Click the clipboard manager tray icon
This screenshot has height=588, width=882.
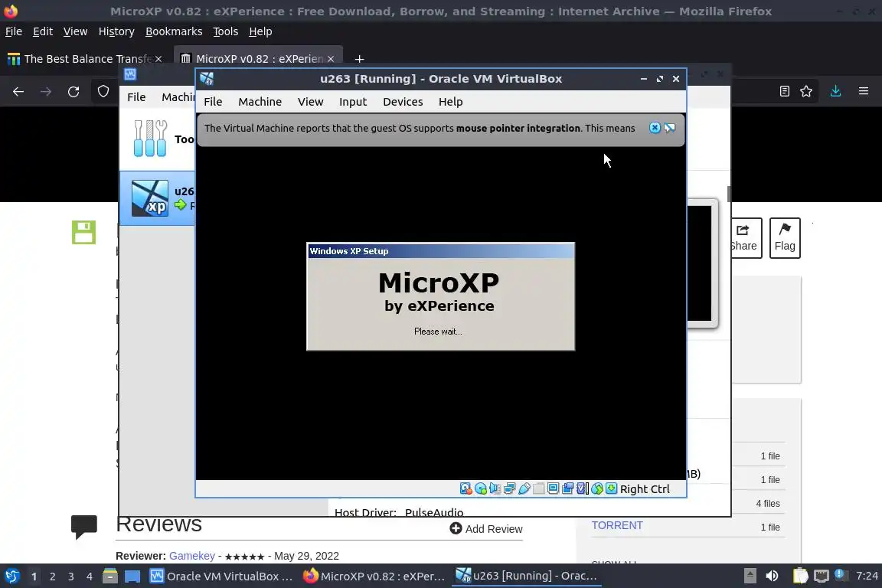point(800,576)
